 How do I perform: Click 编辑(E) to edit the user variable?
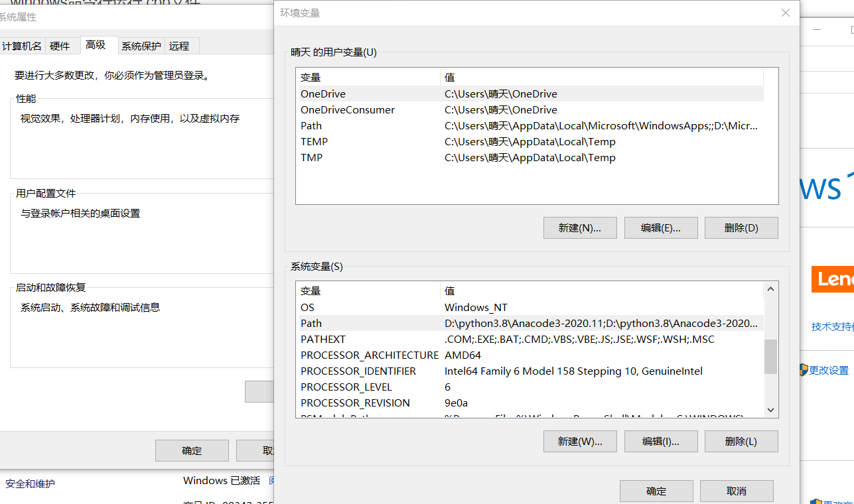[660, 227]
